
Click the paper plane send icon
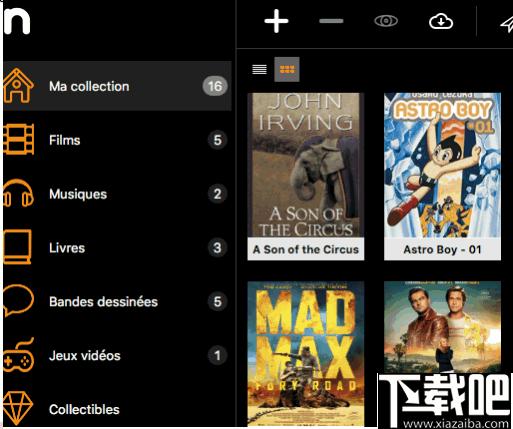(506, 23)
